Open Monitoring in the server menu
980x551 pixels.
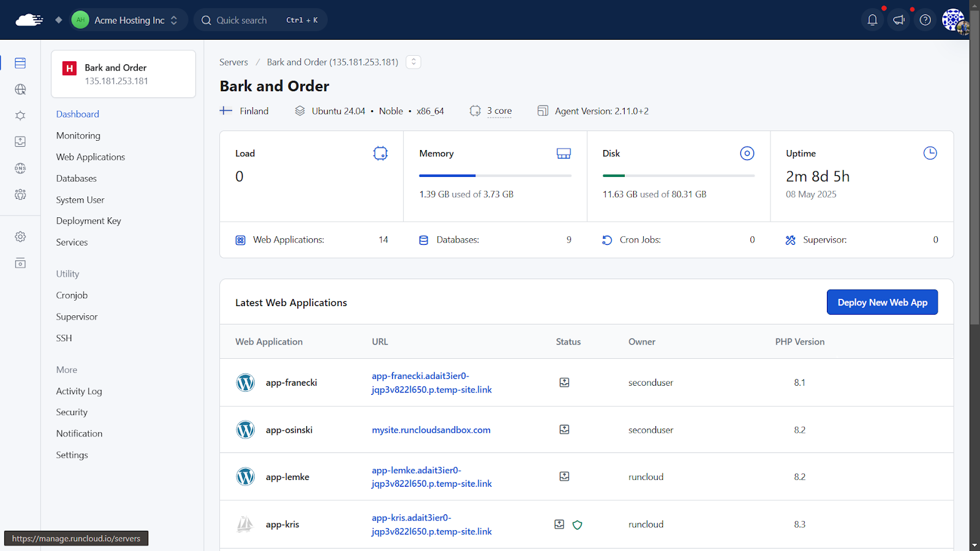(78, 135)
